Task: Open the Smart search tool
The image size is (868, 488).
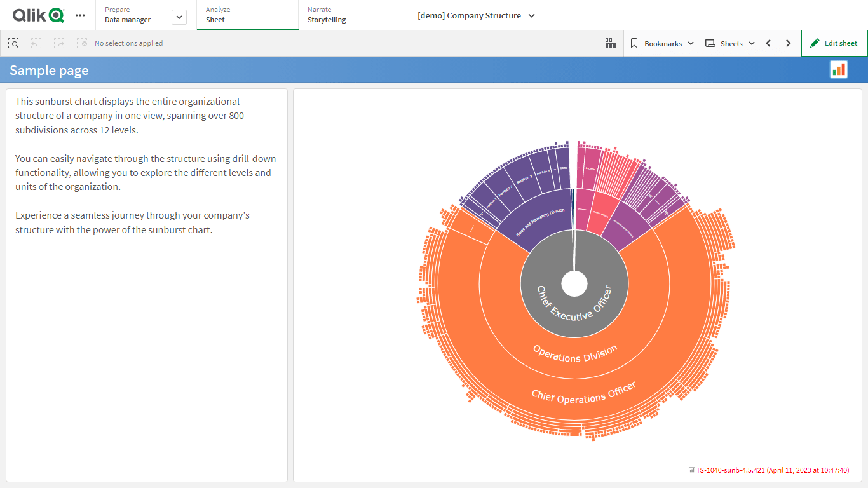Action: (x=13, y=43)
